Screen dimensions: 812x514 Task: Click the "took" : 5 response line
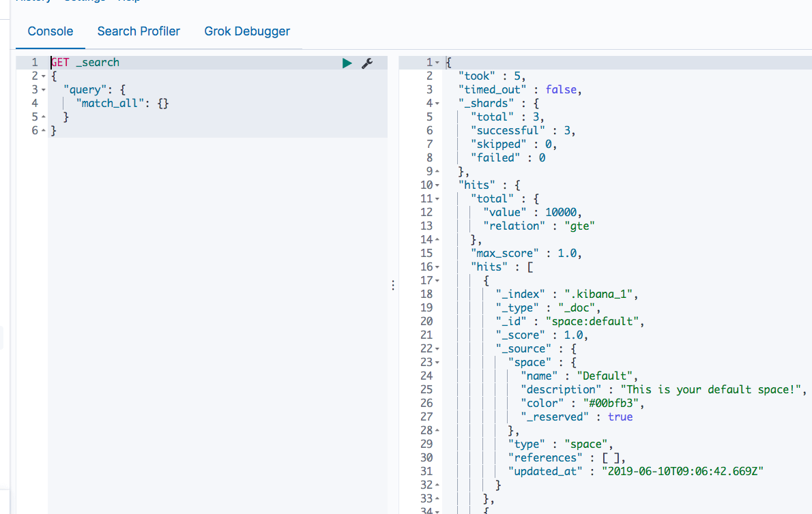pos(492,76)
